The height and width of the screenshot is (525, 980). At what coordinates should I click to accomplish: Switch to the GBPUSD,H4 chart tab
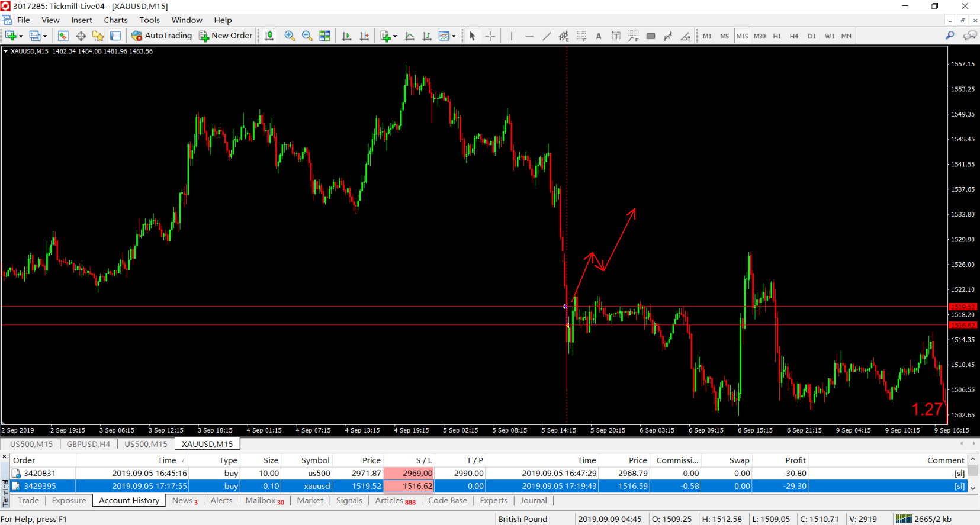(x=88, y=444)
